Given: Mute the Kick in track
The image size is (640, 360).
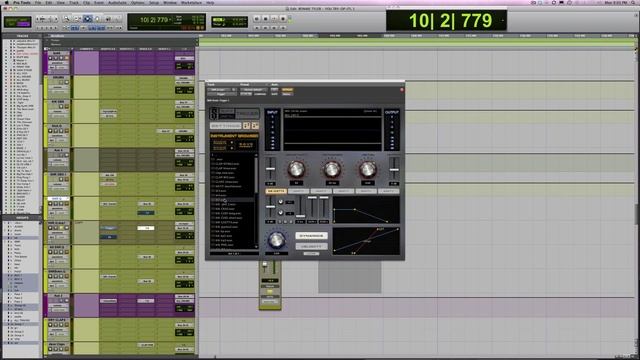Looking at the screenshot, I should coord(67,131).
